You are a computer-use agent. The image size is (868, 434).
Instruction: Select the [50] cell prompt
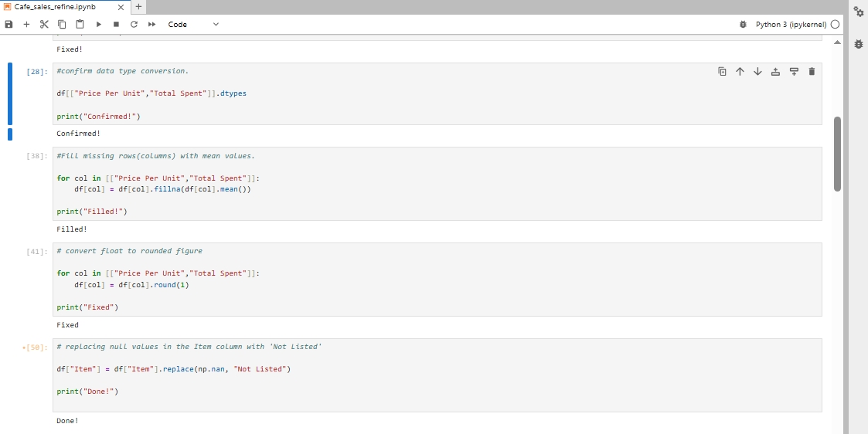coord(36,348)
